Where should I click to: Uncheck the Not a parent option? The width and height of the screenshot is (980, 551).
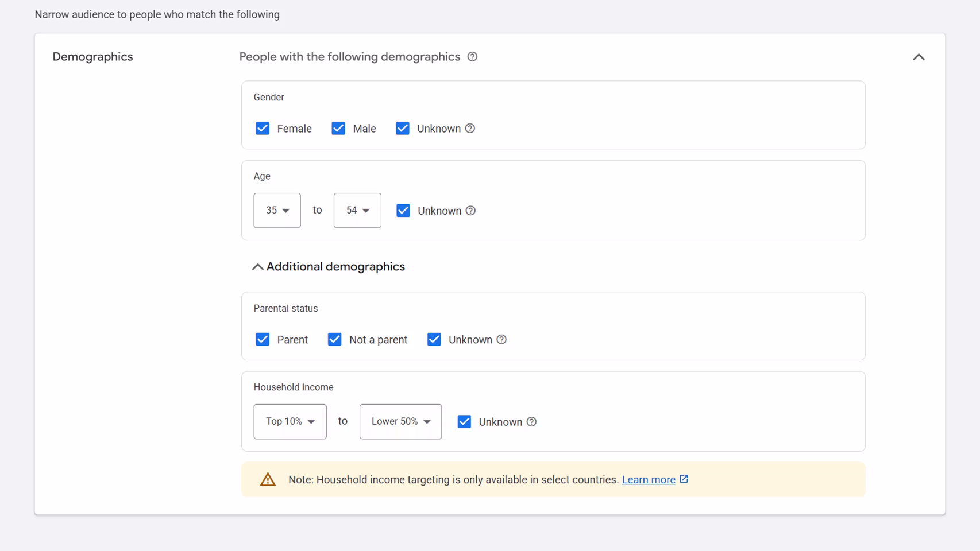pyautogui.click(x=334, y=339)
